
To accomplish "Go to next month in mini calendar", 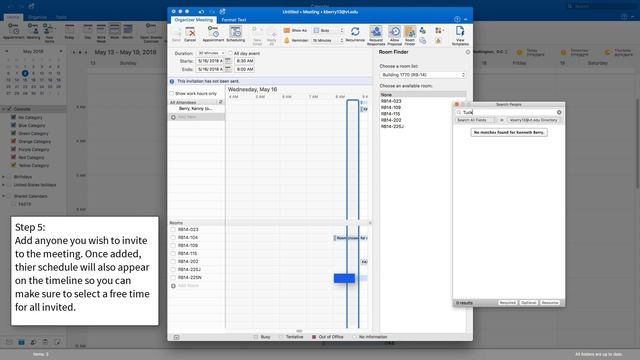I will [61, 51].
